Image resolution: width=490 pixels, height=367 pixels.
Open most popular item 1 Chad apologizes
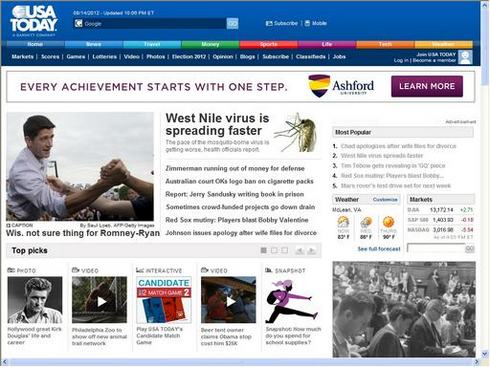click(x=398, y=146)
